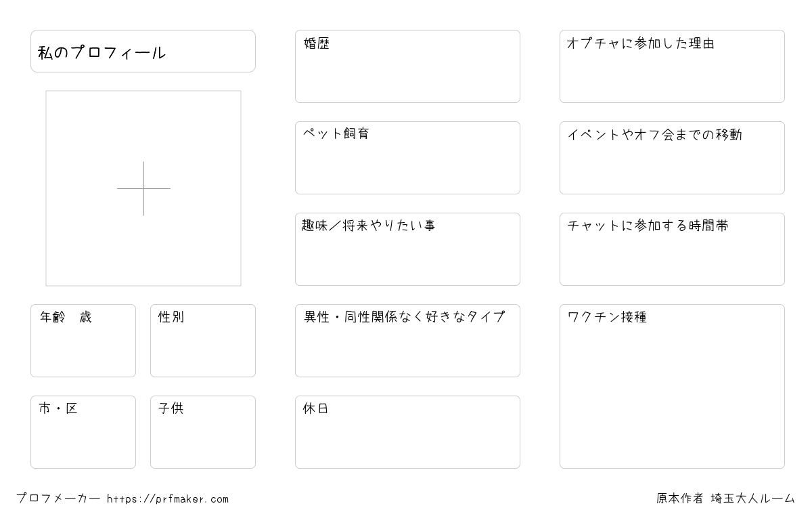Select the ペット飼育 box
812x508 pixels.
pyautogui.click(x=407, y=158)
